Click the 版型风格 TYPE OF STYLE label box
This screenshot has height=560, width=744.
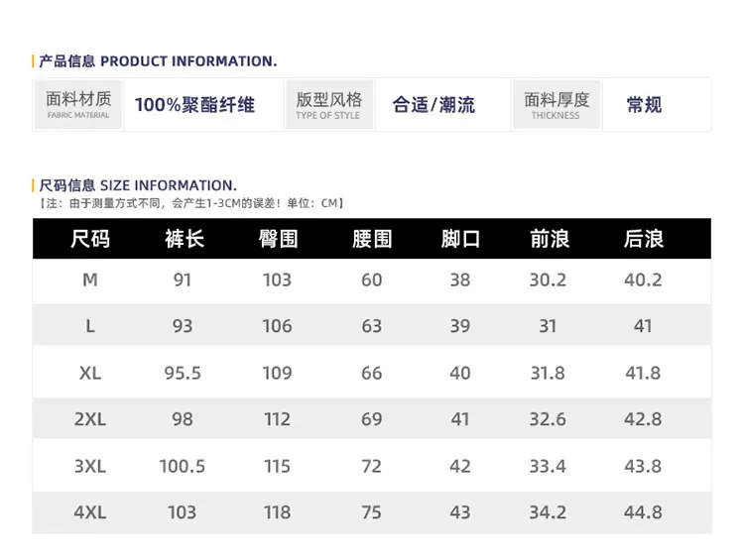328,105
